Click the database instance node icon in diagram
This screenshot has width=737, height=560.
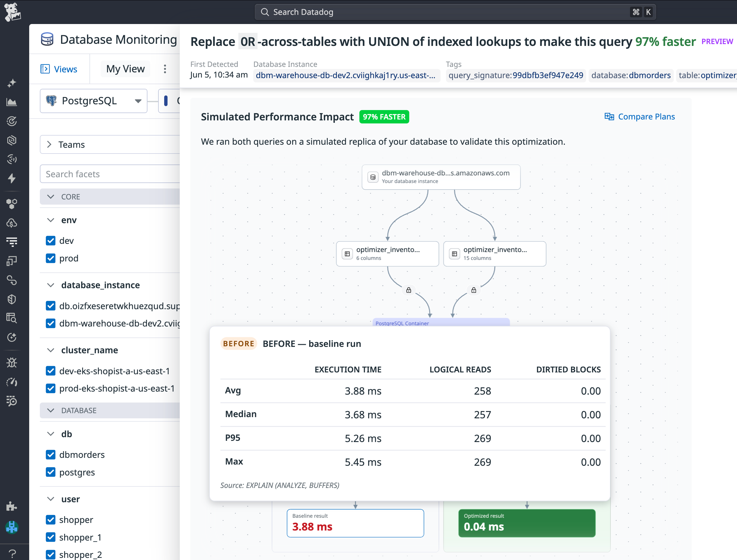click(x=373, y=177)
